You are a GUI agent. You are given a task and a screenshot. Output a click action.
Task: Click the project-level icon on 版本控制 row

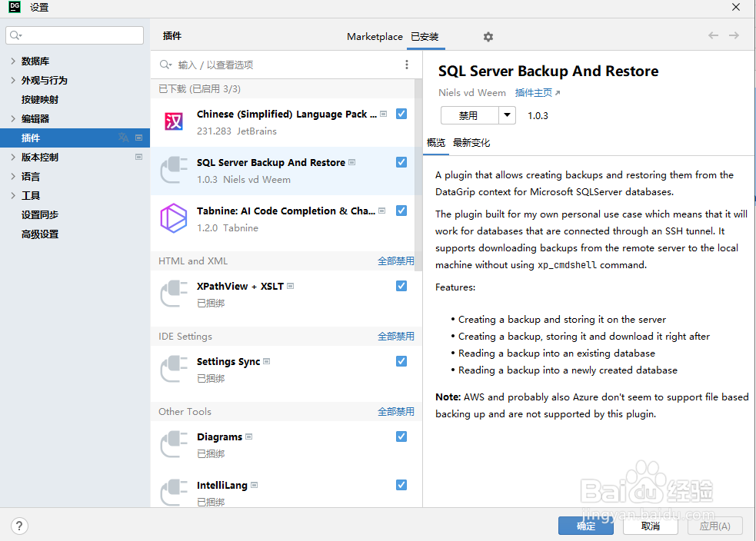pos(139,157)
